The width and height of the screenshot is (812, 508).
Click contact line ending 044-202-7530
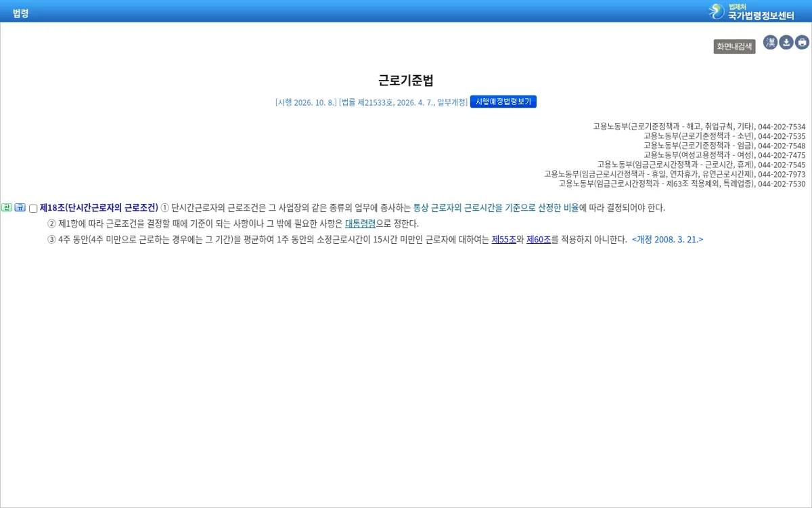coord(682,184)
